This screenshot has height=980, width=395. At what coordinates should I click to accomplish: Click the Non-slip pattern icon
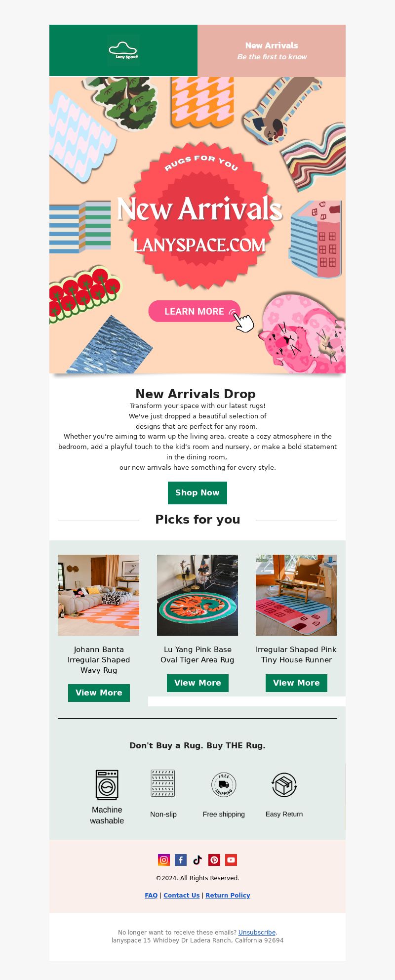(x=163, y=783)
